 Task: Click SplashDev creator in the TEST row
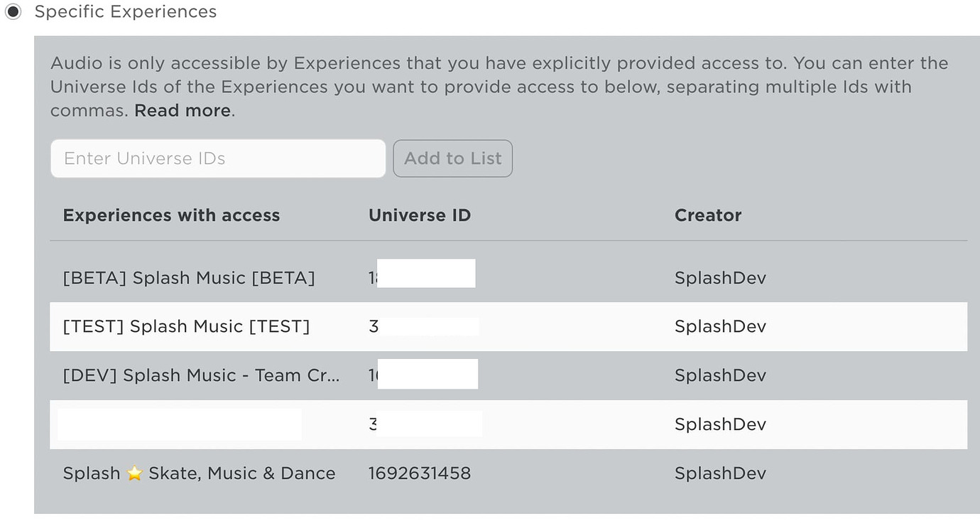[x=720, y=327]
